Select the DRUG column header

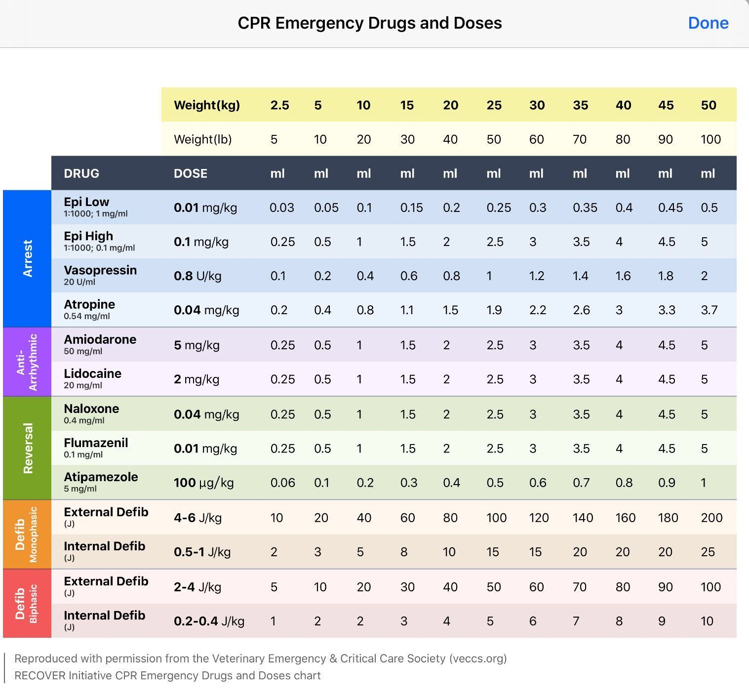(x=82, y=173)
